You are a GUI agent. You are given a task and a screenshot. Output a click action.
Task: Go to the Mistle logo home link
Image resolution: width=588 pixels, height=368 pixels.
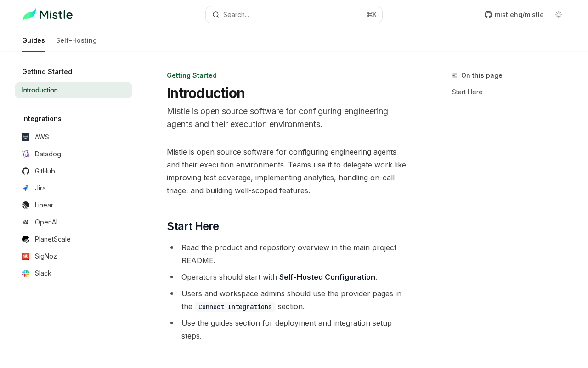point(47,15)
